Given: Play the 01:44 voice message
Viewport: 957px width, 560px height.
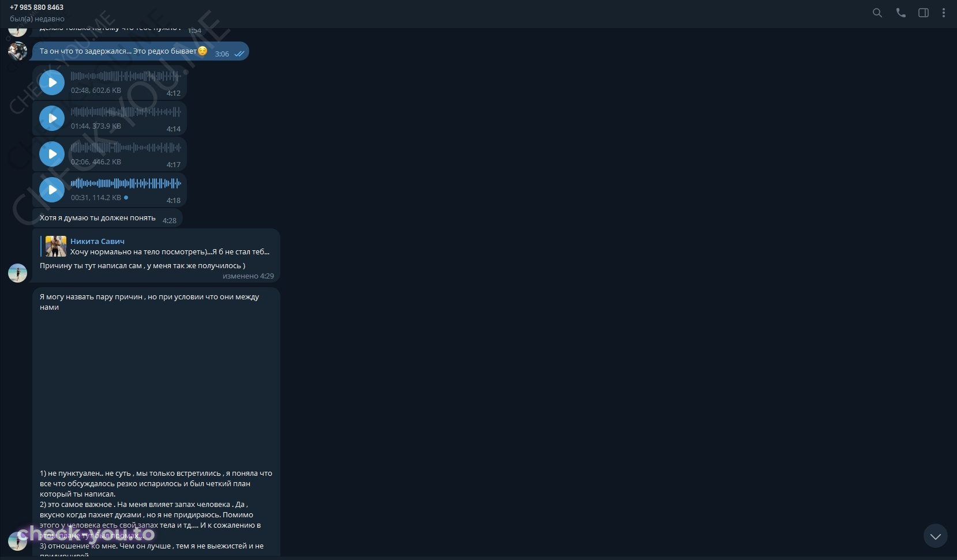Looking at the screenshot, I should pyautogui.click(x=52, y=118).
